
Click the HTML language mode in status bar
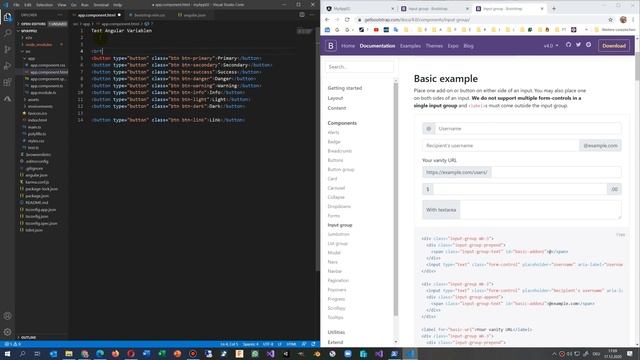(291, 344)
